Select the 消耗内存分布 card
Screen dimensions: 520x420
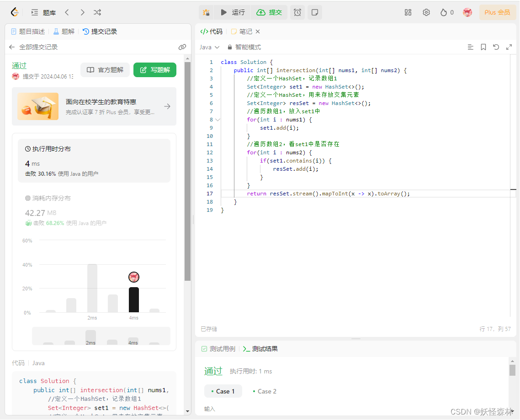click(94, 210)
